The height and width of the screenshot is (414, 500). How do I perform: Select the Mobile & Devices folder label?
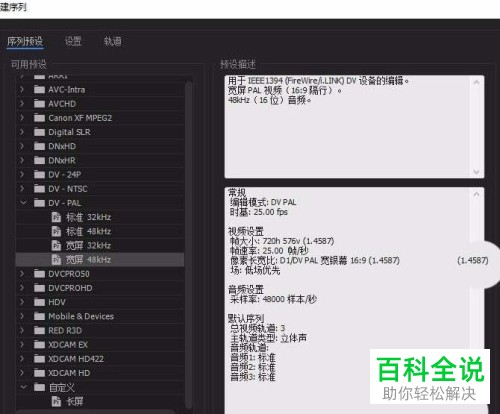coord(81,316)
